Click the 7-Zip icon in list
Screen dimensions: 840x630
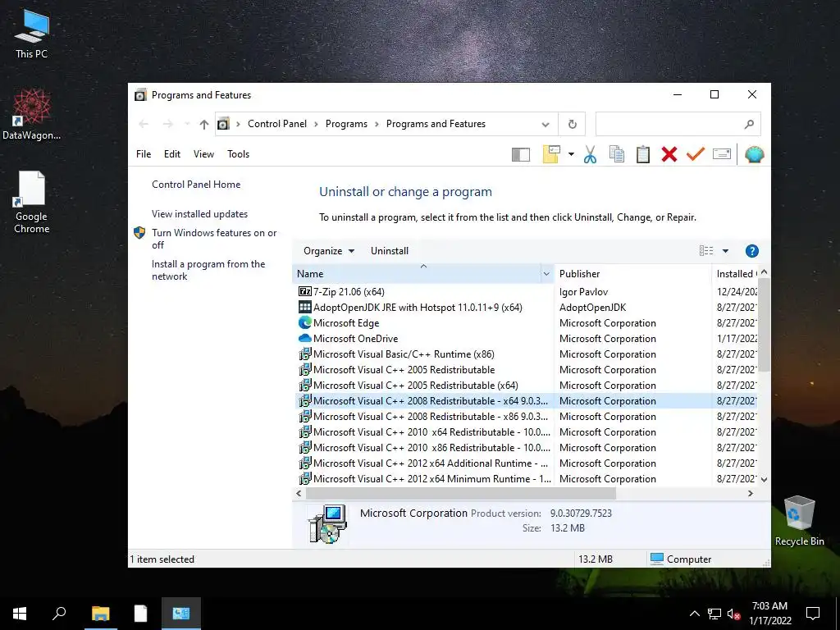point(305,291)
